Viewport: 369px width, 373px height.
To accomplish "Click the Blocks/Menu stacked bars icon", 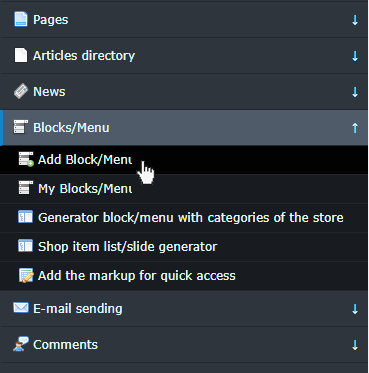I will pyautogui.click(x=21, y=127).
